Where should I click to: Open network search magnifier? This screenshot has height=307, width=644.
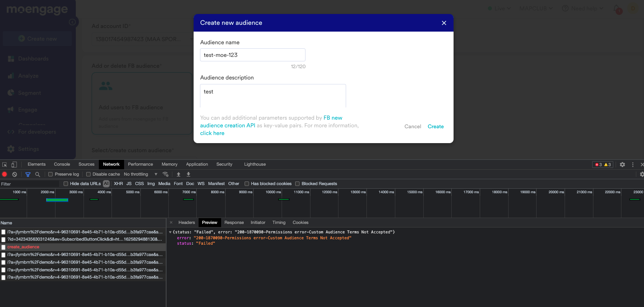pos(38,174)
